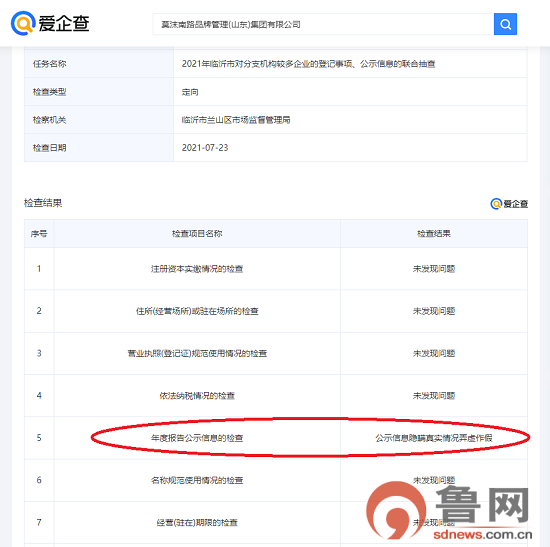Image resolution: width=550 pixels, height=547 pixels.
Task: Click serial number 1 cell
Action: [x=39, y=269]
